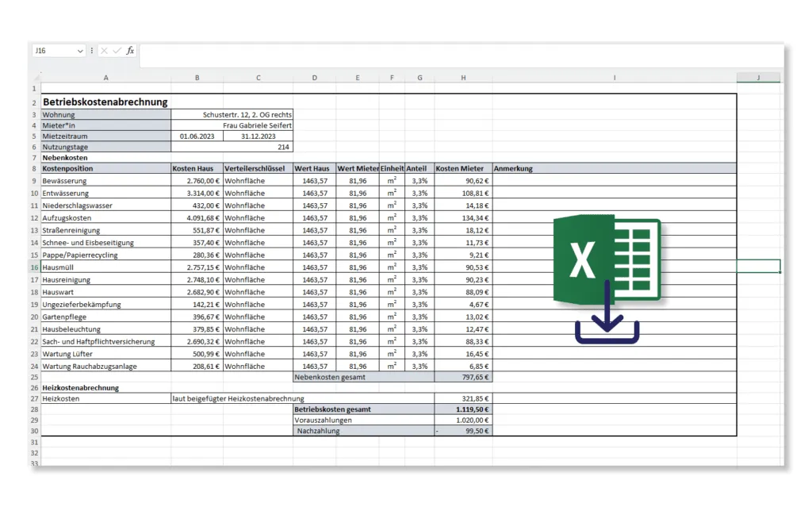Click the vertical dots separator next to the Name Box
The height and width of the screenshot is (507, 812).
click(x=93, y=51)
